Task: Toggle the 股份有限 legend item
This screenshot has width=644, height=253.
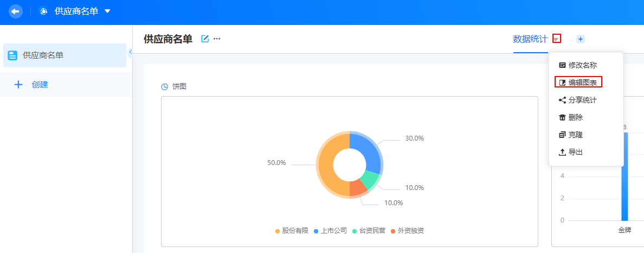Action: [292, 231]
